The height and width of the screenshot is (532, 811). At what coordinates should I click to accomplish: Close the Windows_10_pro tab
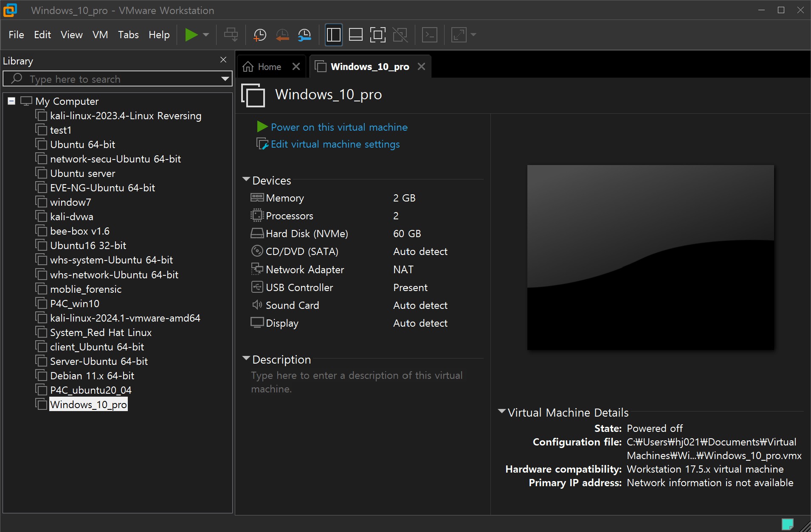421,67
